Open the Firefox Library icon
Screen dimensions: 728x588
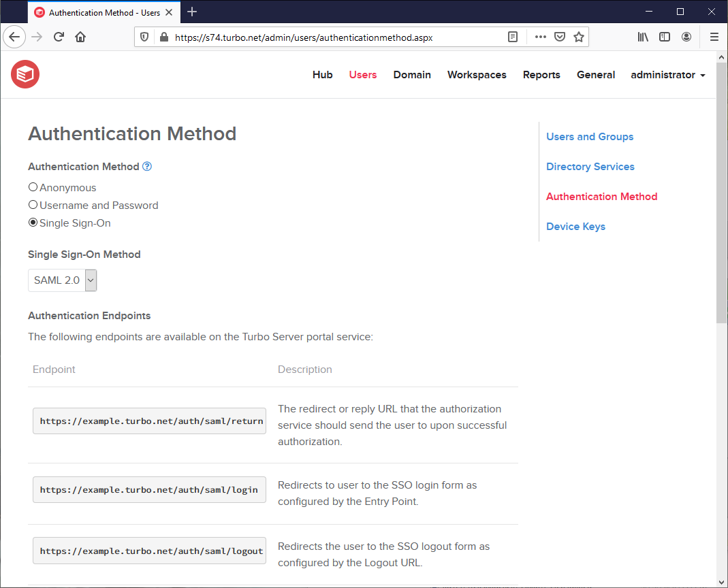[642, 37]
